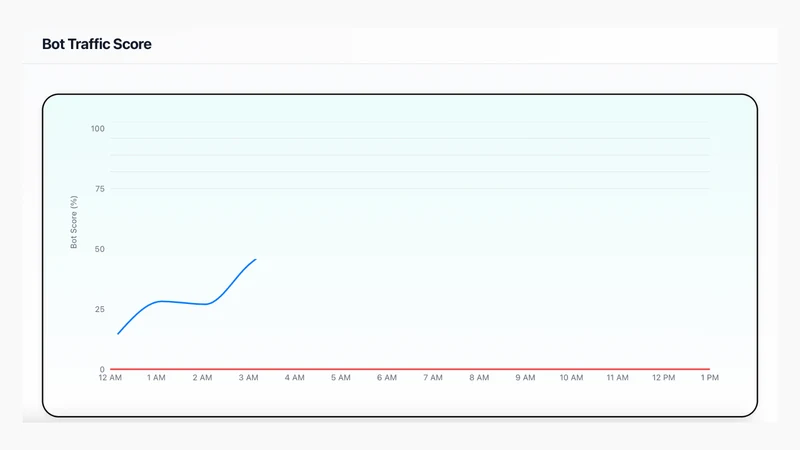Click the Bot Score (%) axis label
This screenshot has width=800, height=450.
[74, 222]
